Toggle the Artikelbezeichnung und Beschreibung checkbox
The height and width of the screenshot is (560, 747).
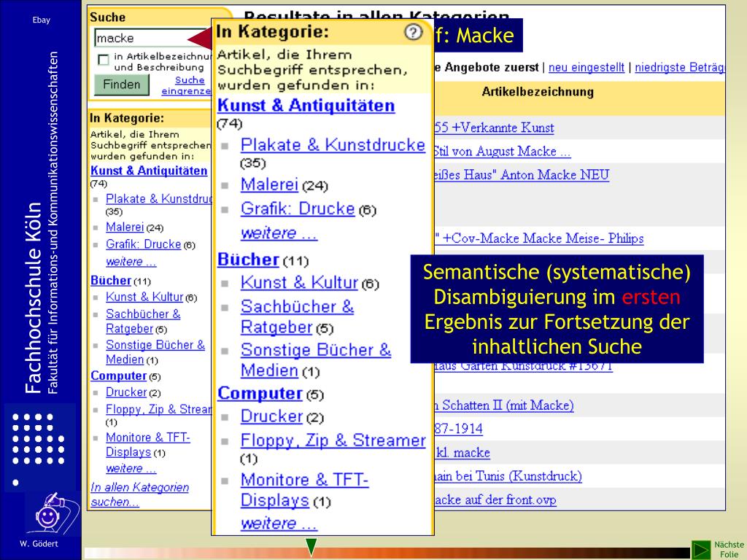click(103, 60)
